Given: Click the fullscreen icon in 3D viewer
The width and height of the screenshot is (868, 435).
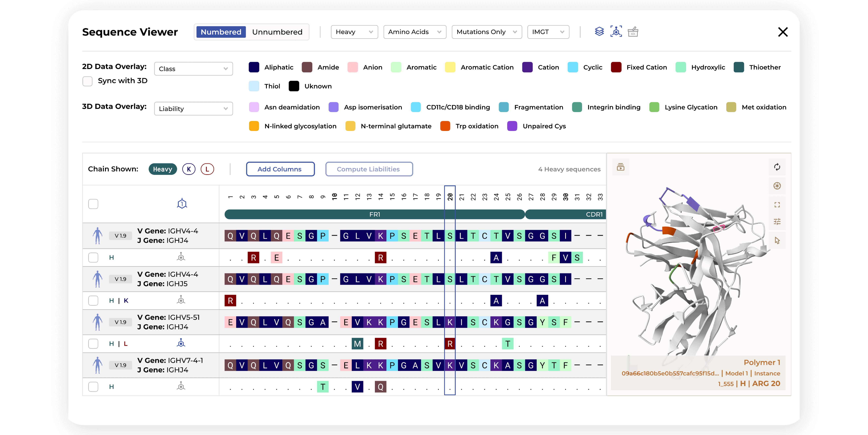Looking at the screenshot, I should (x=777, y=205).
